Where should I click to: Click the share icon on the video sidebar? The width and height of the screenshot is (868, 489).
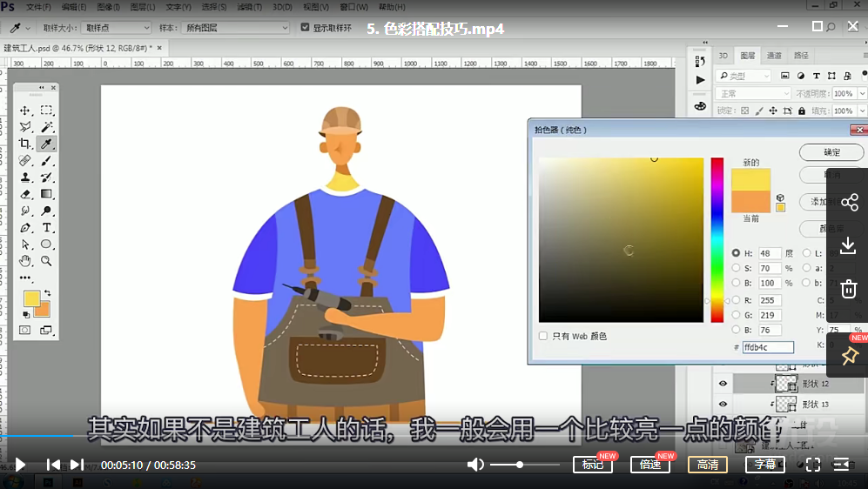[849, 203]
